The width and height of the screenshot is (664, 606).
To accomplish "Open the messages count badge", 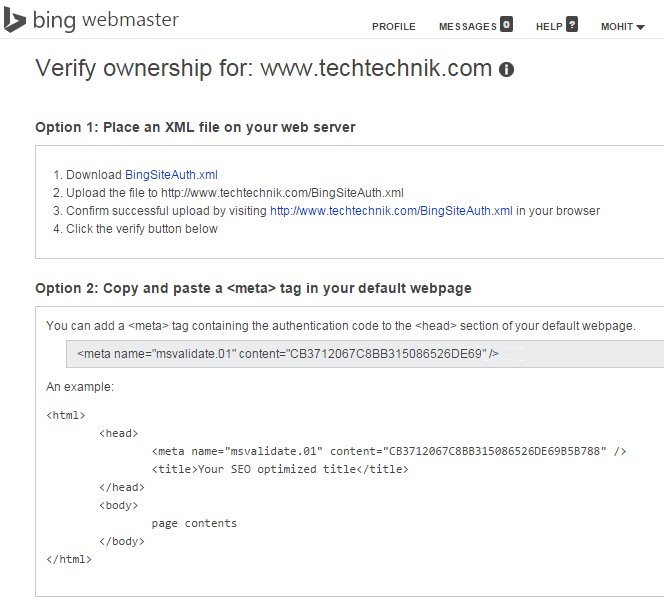I will [x=506, y=24].
